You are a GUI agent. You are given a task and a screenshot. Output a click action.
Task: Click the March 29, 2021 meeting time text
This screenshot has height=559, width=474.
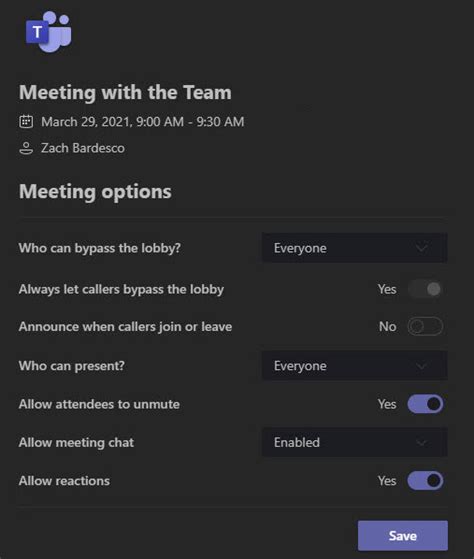[143, 122]
